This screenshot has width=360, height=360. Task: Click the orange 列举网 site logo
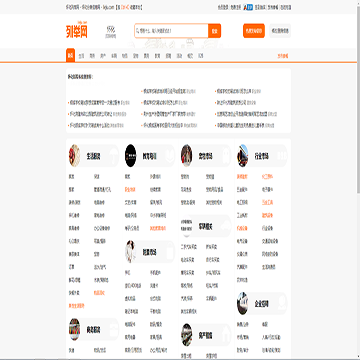[x=77, y=31]
